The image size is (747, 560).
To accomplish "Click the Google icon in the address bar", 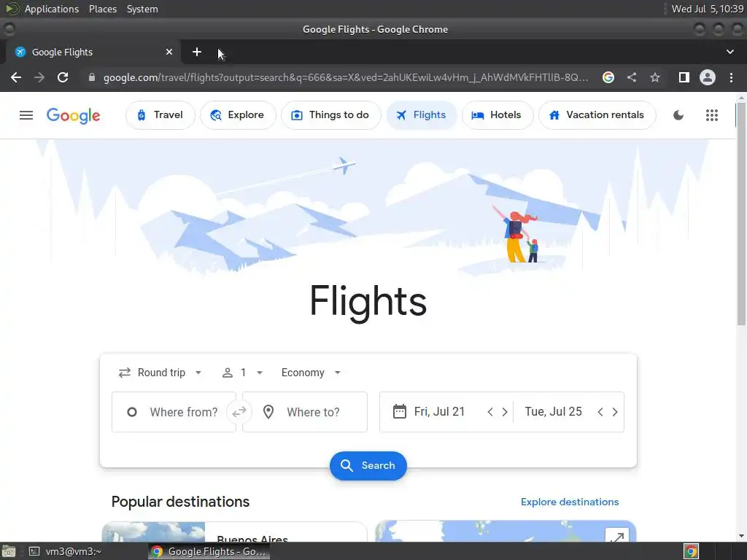I will click(x=608, y=77).
